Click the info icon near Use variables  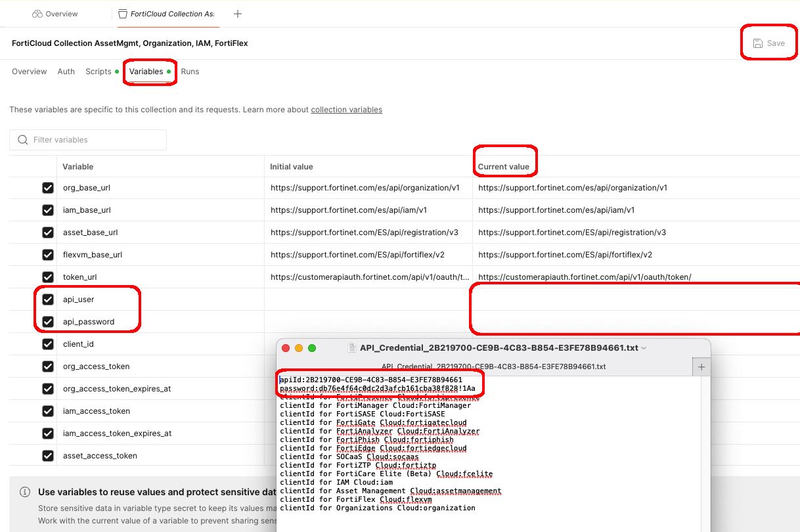pyautogui.click(x=25, y=492)
